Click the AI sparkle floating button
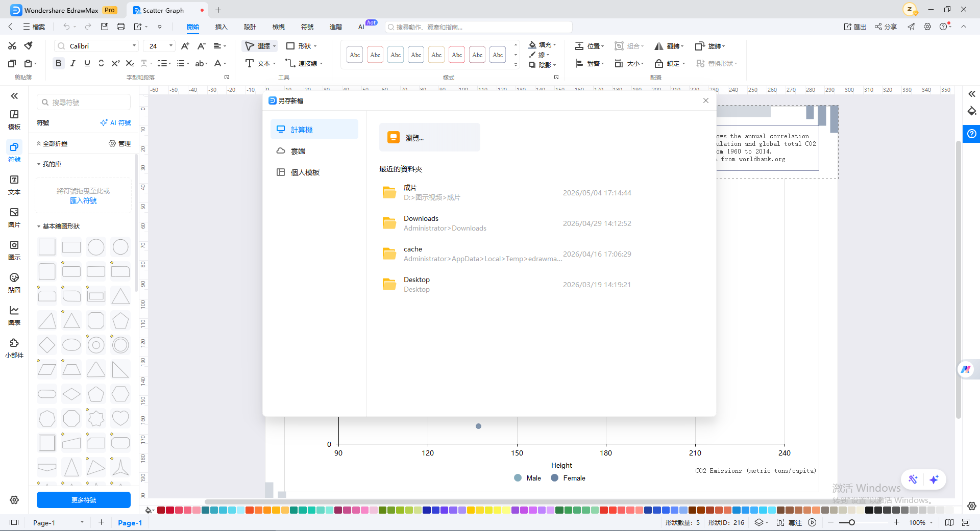Screen dimensions: 980x531 934,479
